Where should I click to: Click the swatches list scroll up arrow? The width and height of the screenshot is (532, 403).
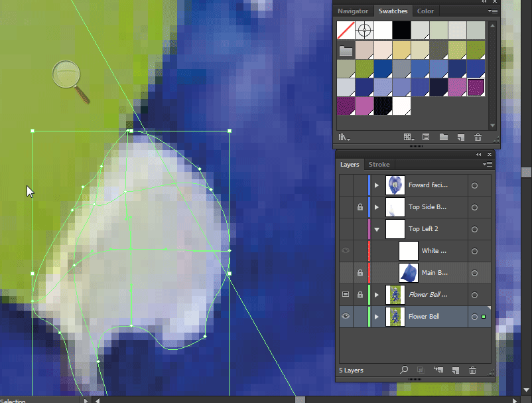click(x=493, y=26)
